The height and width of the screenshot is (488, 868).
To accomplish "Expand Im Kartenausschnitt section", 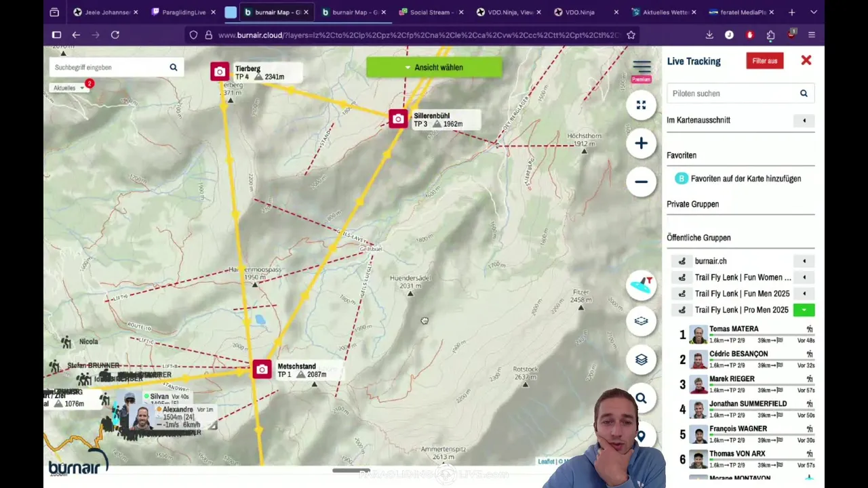I will click(804, 121).
